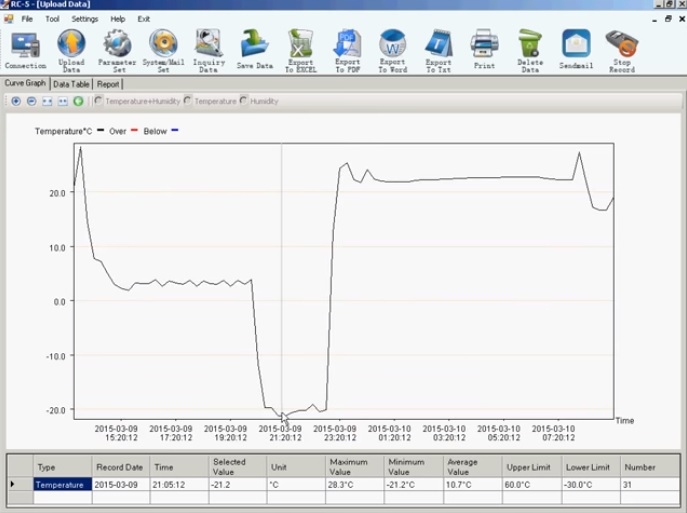Switch to the Report tab
Image resolution: width=687 pixels, height=513 pixels.
[x=108, y=84]
